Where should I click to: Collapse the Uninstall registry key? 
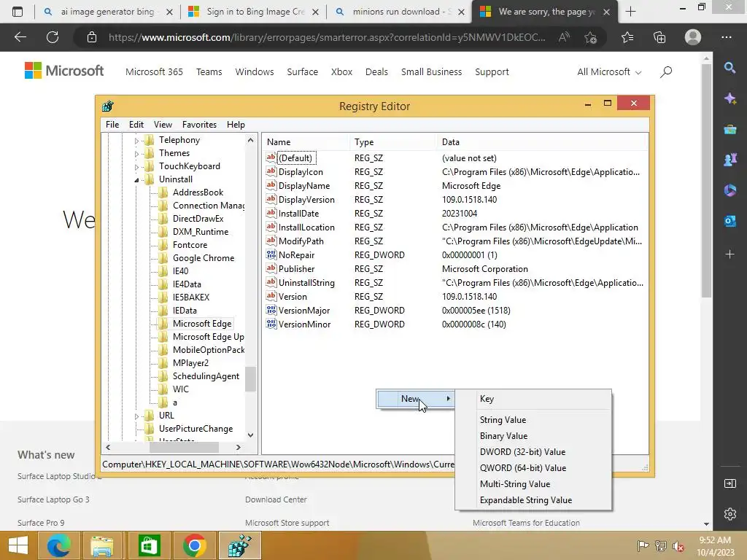(136, 179)
